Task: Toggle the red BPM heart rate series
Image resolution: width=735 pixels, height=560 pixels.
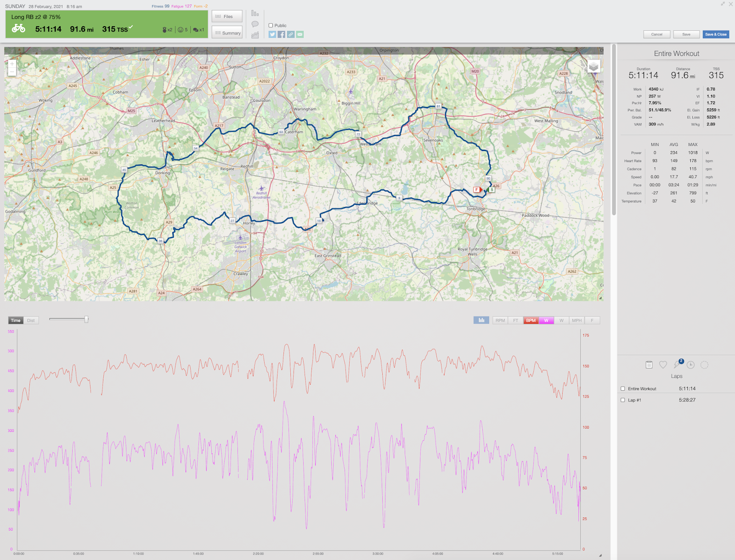Action: (x=531, y=320)
